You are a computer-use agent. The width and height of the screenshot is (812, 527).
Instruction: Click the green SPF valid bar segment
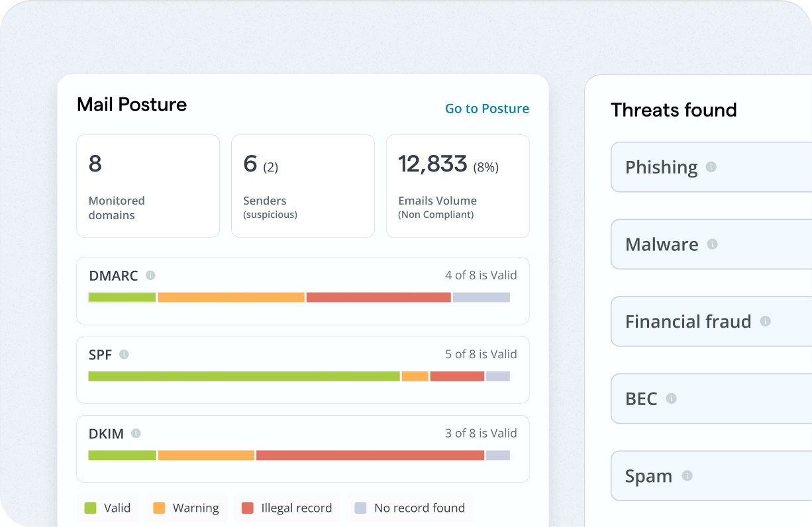pyautogui.click(x=244, y=376)
